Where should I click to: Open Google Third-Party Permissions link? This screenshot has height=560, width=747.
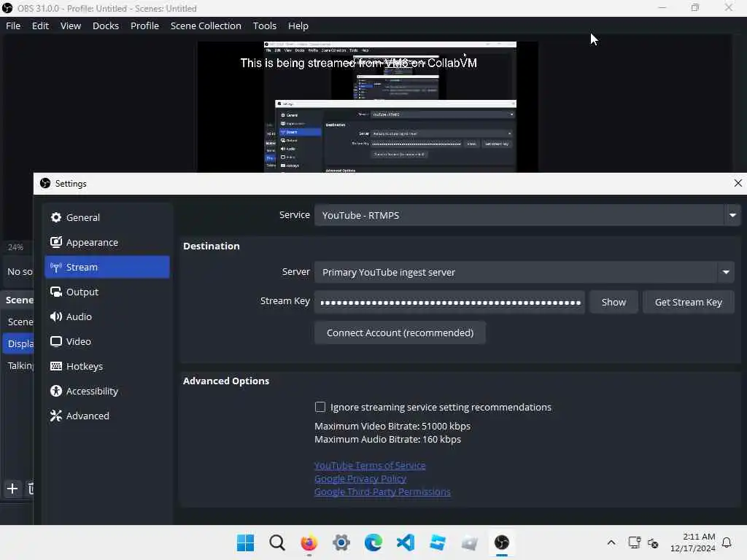click(382, 492)
